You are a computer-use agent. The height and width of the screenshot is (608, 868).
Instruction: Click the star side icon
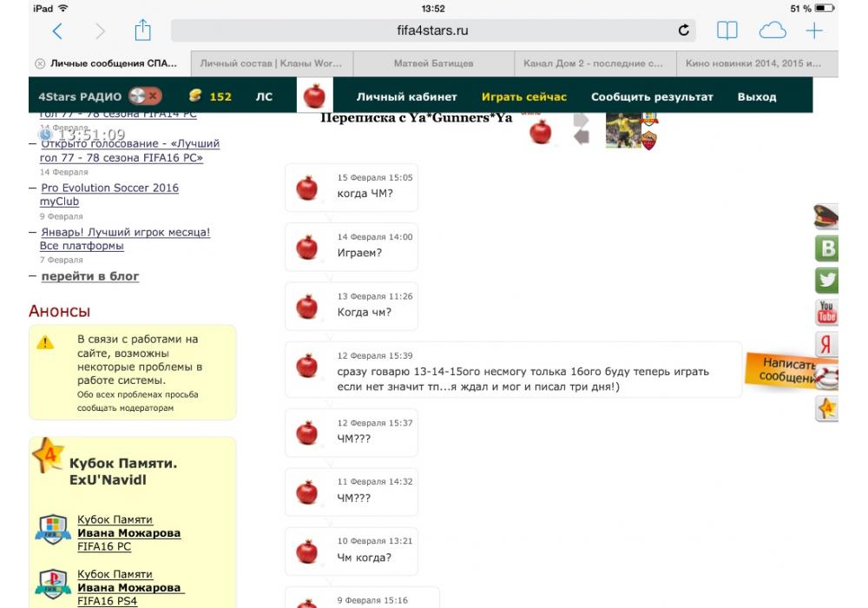[x=827, y=408]
